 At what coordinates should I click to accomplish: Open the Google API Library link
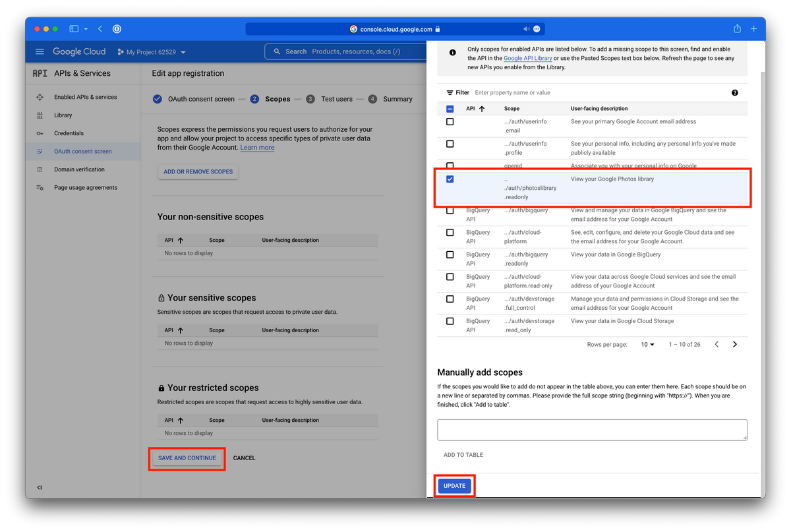[528, 58]
